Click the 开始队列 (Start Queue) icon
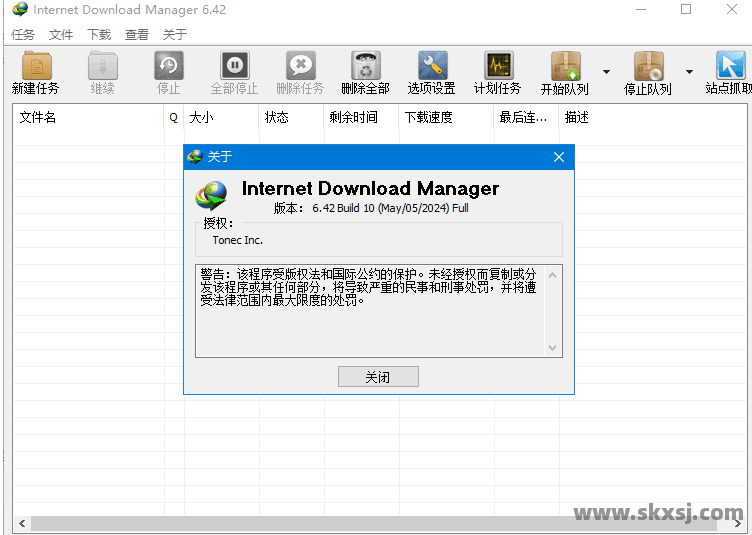The height and width of the screenshot is (535, 752). point(565,67)
